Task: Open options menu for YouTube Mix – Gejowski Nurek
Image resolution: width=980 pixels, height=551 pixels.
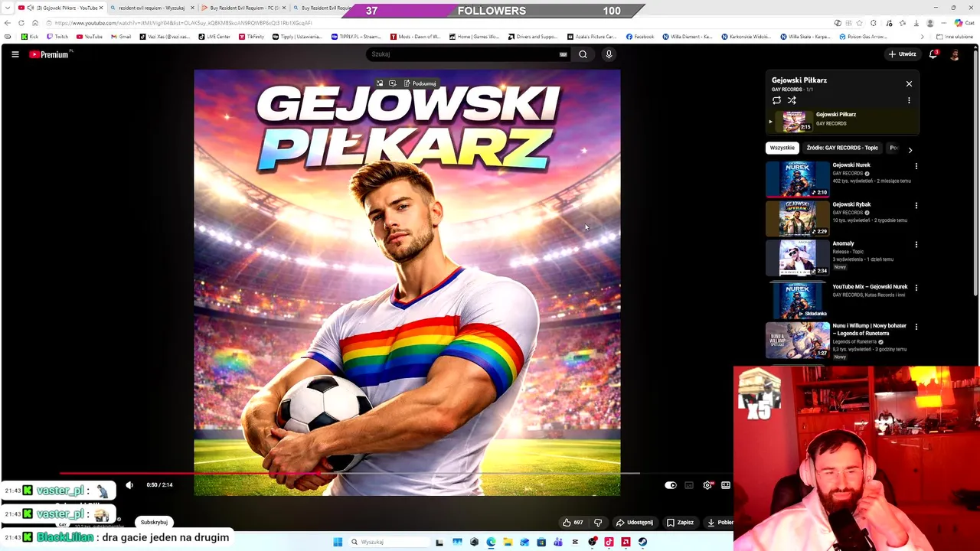Action: (x=916, y=287)
